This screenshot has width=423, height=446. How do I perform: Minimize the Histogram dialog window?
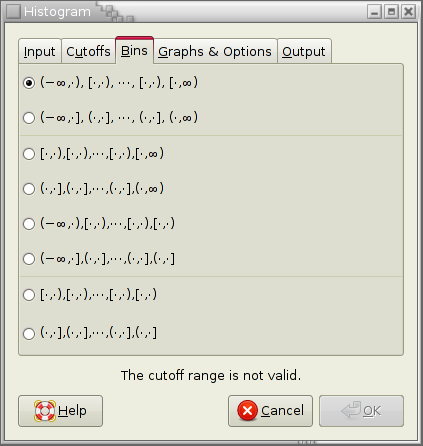[x=374, y=12]
